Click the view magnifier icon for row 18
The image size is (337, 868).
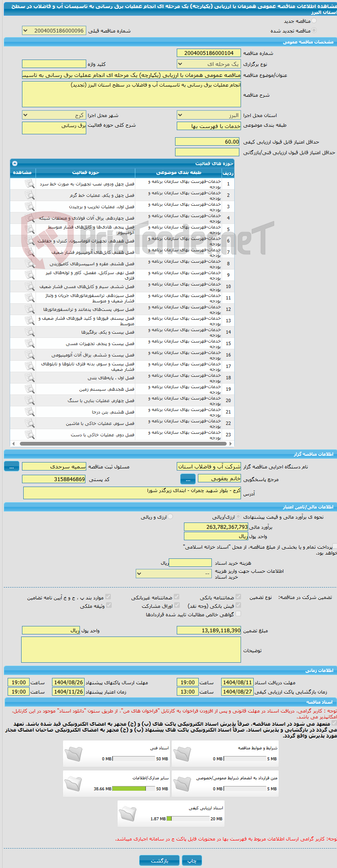(x=29, y=378)
